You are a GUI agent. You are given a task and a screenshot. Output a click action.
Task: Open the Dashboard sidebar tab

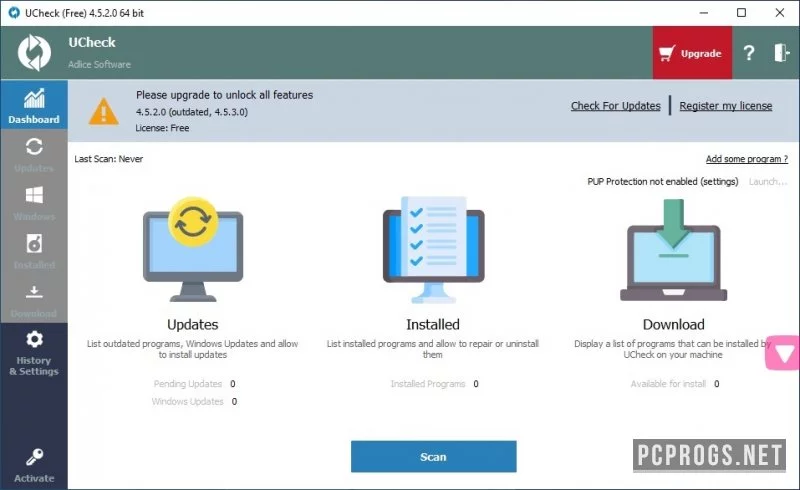[34, 105]
